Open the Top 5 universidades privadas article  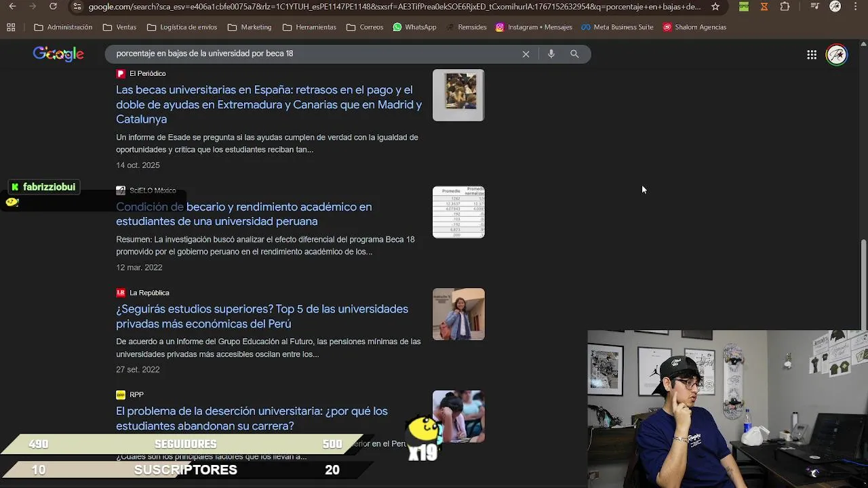tap(262, 317)
